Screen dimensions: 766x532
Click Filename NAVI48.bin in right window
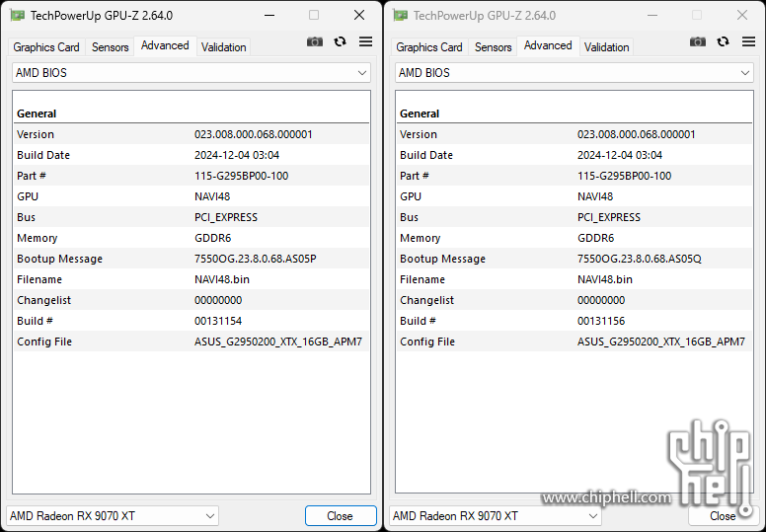tap(605, 279)
